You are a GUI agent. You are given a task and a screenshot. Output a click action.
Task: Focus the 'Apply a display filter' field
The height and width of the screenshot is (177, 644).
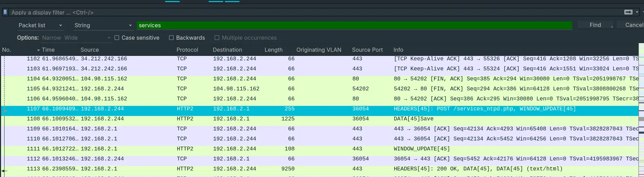pos(311,12)
